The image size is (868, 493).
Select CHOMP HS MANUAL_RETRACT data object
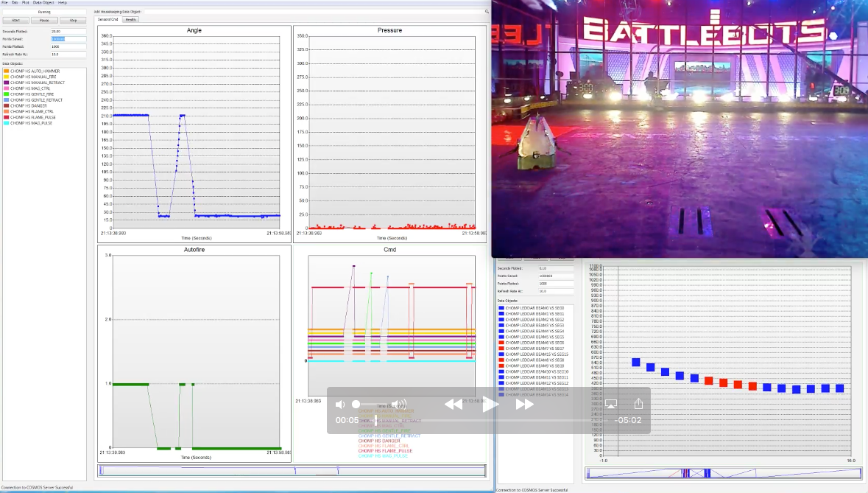click(x=35, y=83)
